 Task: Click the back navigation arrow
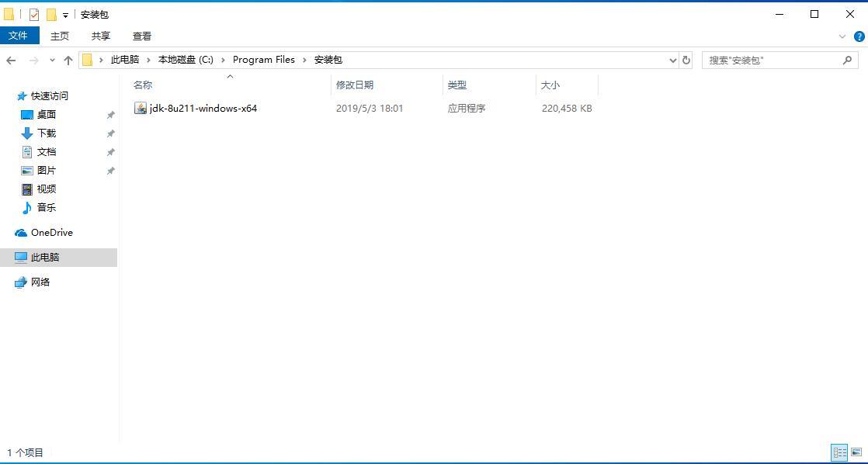click(x=11, y=61)
